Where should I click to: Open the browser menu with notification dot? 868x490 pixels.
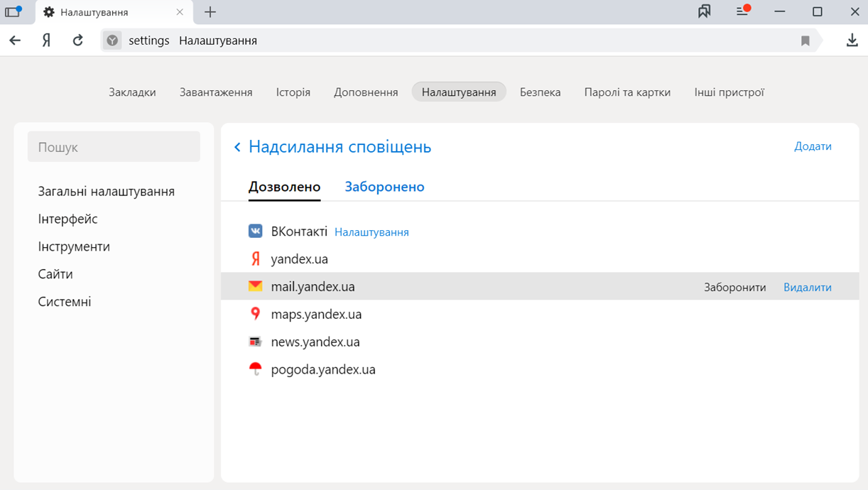click(742, 11)
